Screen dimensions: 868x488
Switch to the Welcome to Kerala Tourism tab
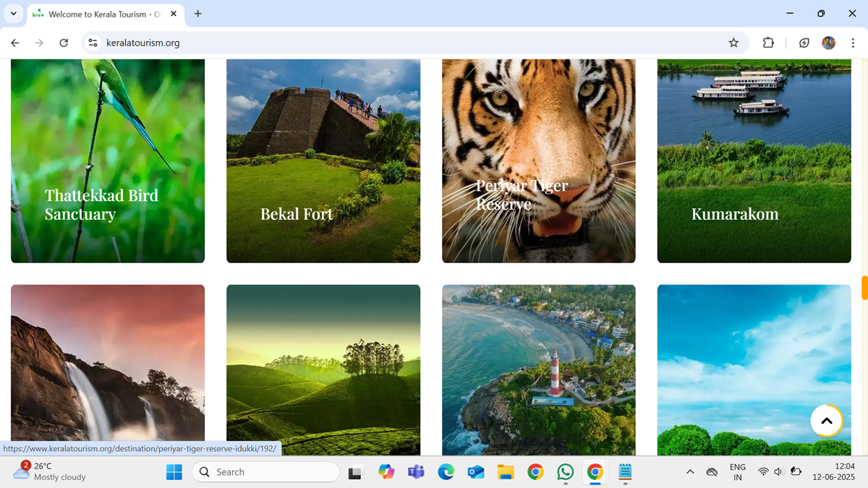pyautogui.click(x=101, y=14)
